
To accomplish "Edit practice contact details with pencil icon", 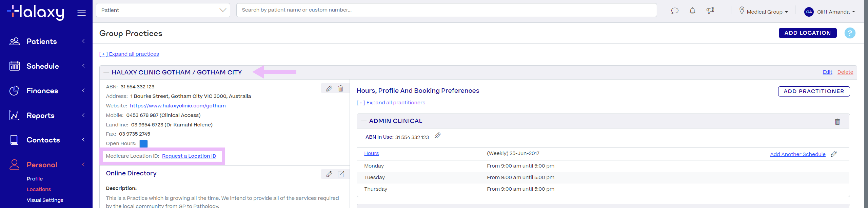I will tap(329, 89).
